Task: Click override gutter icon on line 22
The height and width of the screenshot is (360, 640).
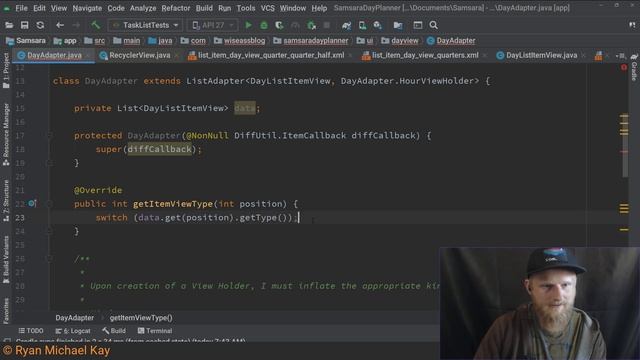Action: pyautogui.click(x=32, y=203)
